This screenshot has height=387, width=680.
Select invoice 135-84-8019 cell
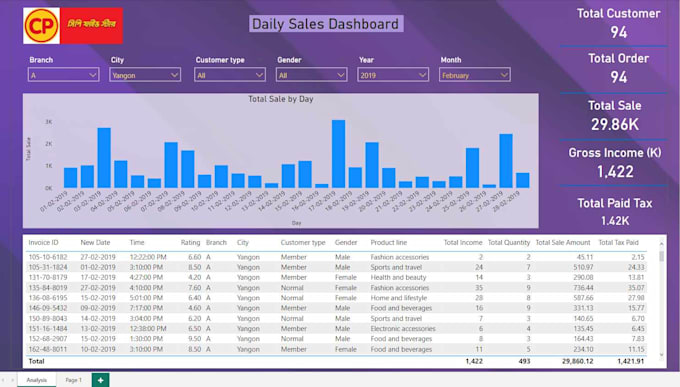tap(48, 288)
